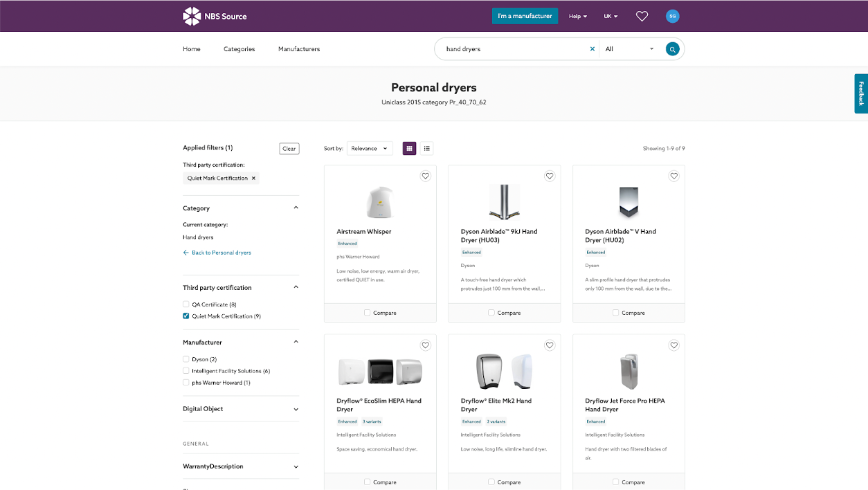Check Compare for Dryflow Jet Force Pro
The height and width of the screenshot is (490, 868).
pyautogui.click(x=615, y=482)
